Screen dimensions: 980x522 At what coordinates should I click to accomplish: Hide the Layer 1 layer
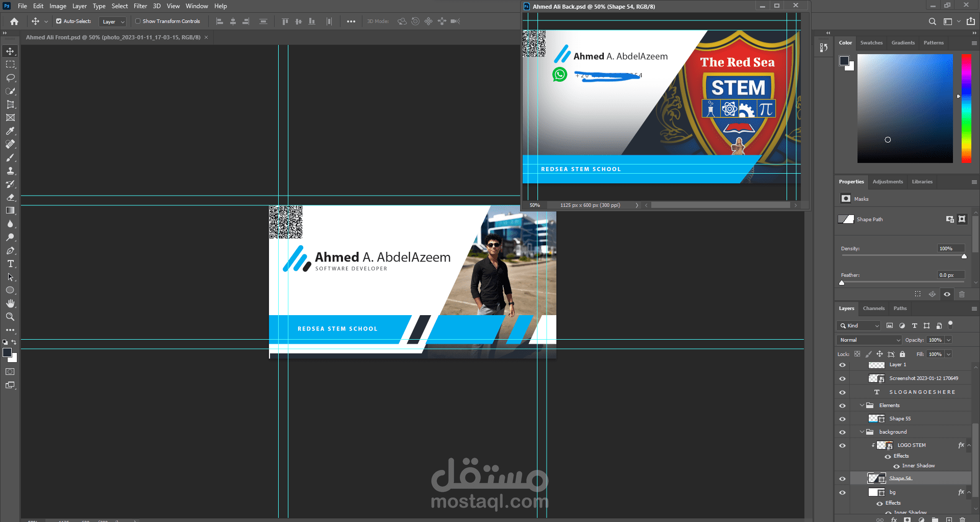(x=842, y=365)
